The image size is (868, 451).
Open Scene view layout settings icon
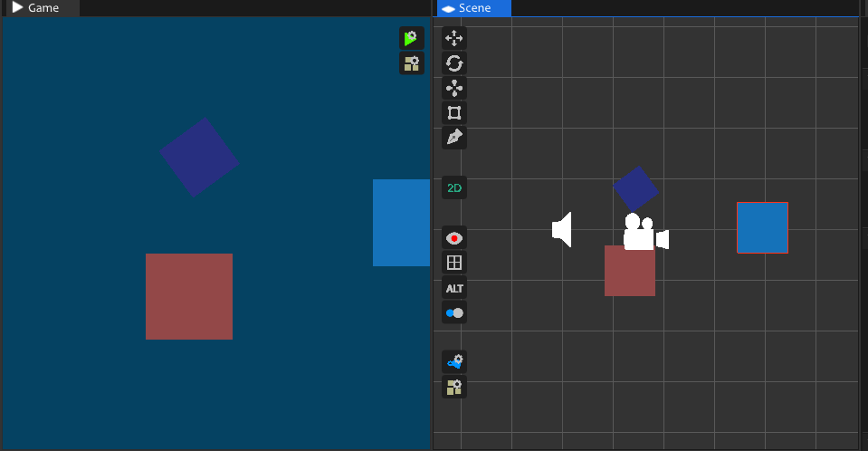[454, 387]
